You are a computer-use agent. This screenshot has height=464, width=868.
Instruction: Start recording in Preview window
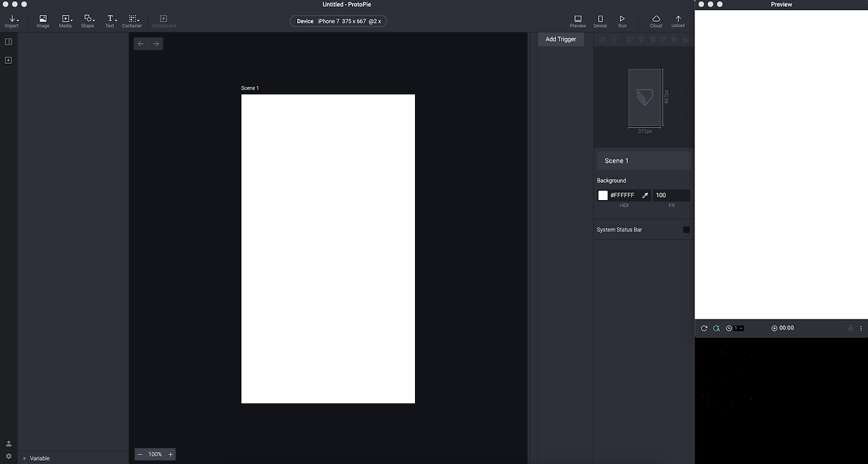(x=774, y=328)
